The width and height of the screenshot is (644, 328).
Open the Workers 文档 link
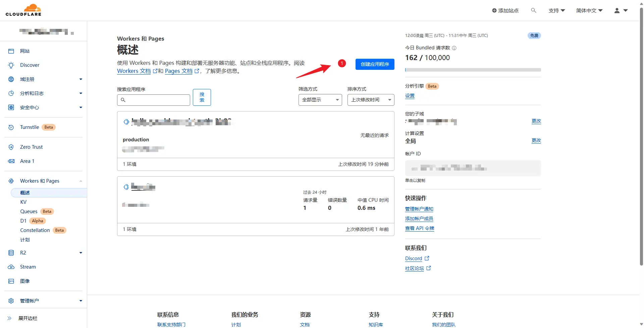[x=134, y=71]
